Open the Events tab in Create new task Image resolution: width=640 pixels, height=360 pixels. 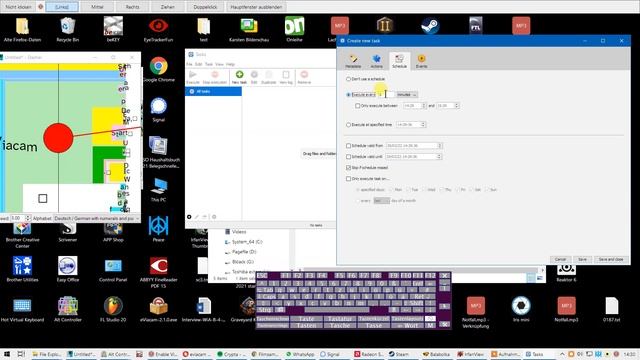(422, 61)
